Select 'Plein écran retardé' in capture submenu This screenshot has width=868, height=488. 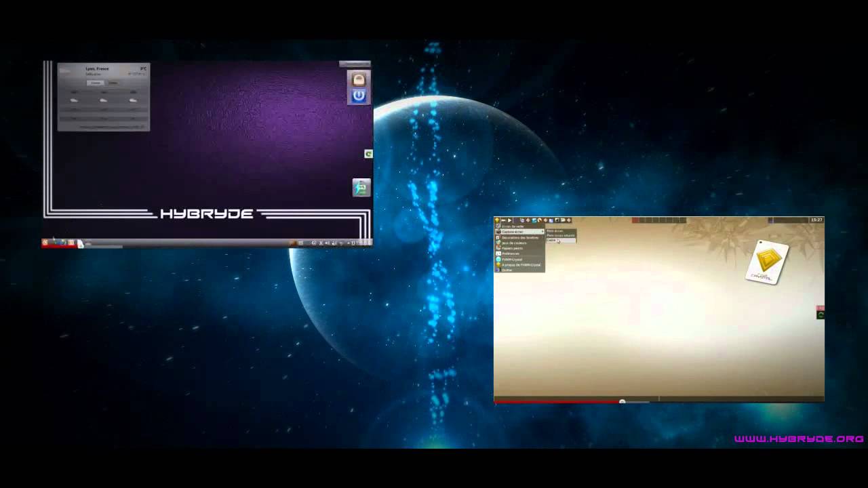[561, 235]
